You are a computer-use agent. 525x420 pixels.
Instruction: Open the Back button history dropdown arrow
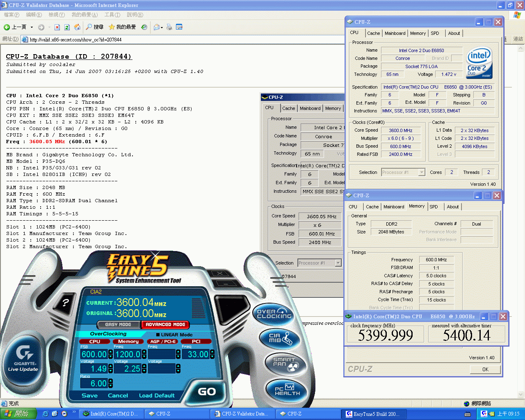[32, 27]
